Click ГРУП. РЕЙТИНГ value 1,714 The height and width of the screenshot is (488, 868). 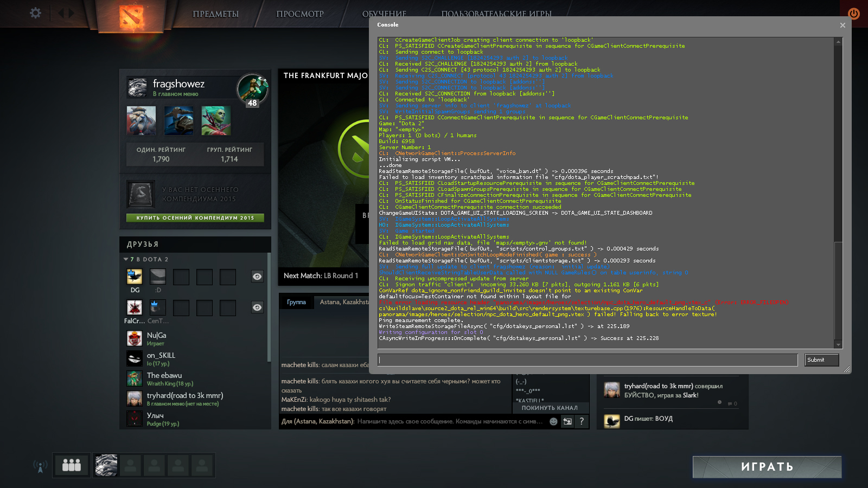pyautogui.click(x=229, y=159)
